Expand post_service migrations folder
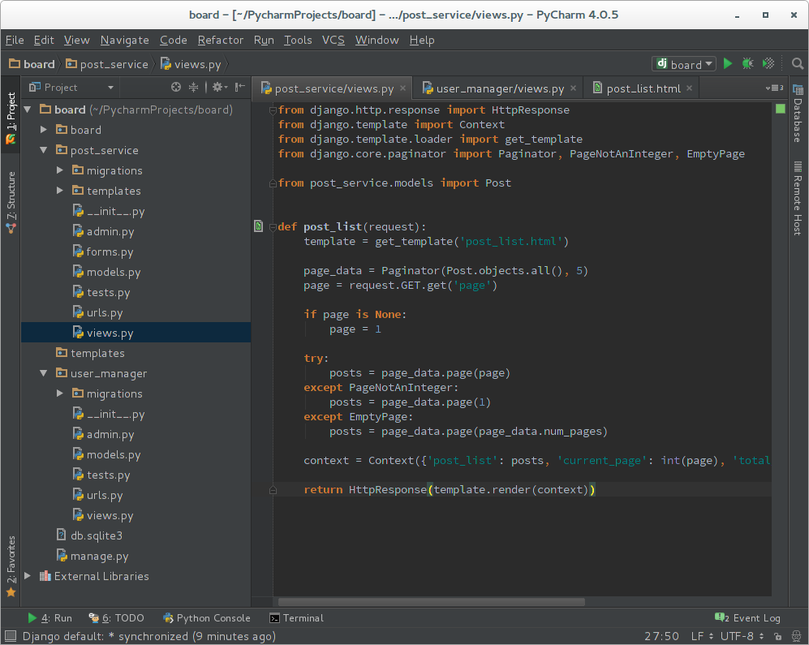This screenshot has height=645, width=809. tap(60, 170)
